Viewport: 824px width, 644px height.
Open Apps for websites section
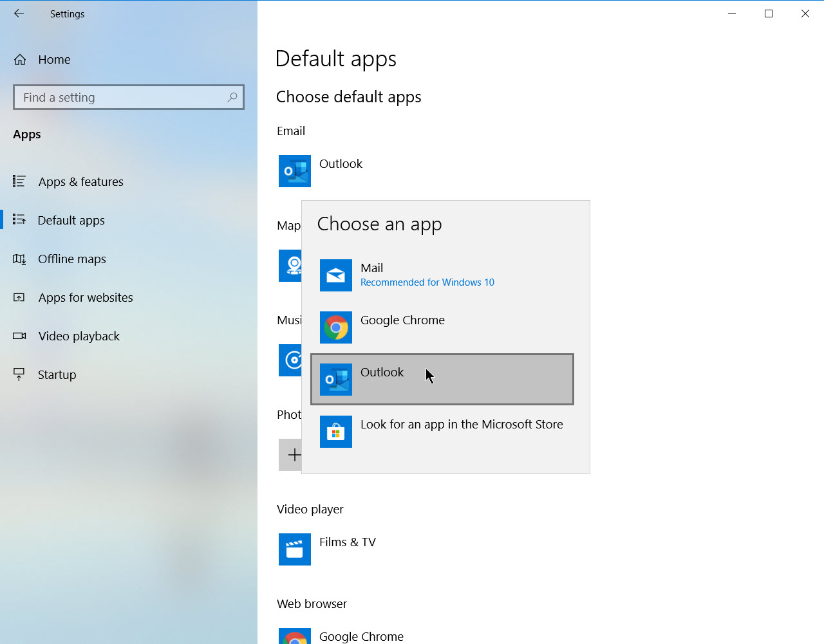pos(85,298)
